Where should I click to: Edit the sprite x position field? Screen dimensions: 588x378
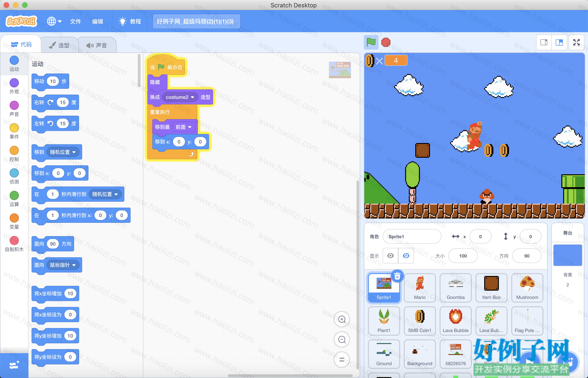tap(480, 236)
